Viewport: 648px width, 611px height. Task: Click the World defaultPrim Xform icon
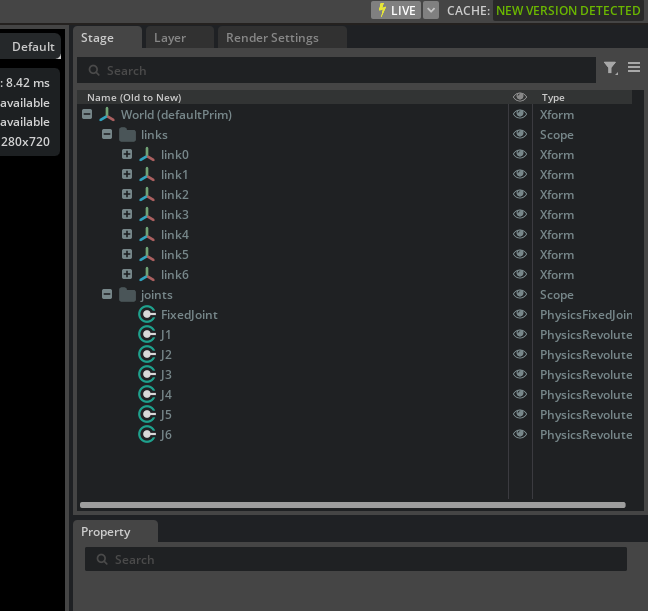[107, 115]
